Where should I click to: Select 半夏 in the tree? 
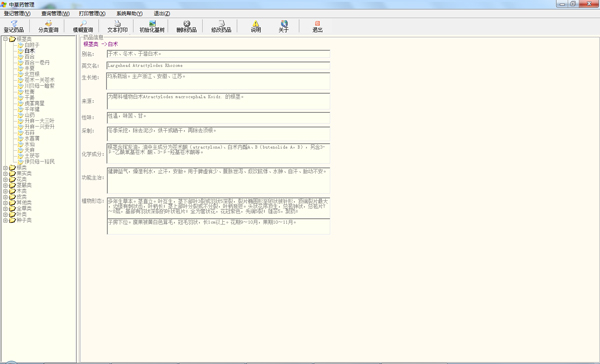pyautogui.click(x=29, y=68)
